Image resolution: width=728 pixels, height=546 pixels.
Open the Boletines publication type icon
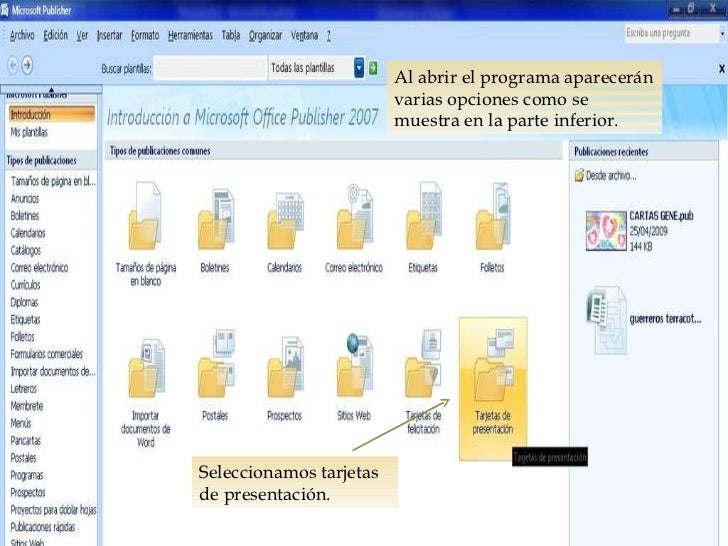coord(215,218)
